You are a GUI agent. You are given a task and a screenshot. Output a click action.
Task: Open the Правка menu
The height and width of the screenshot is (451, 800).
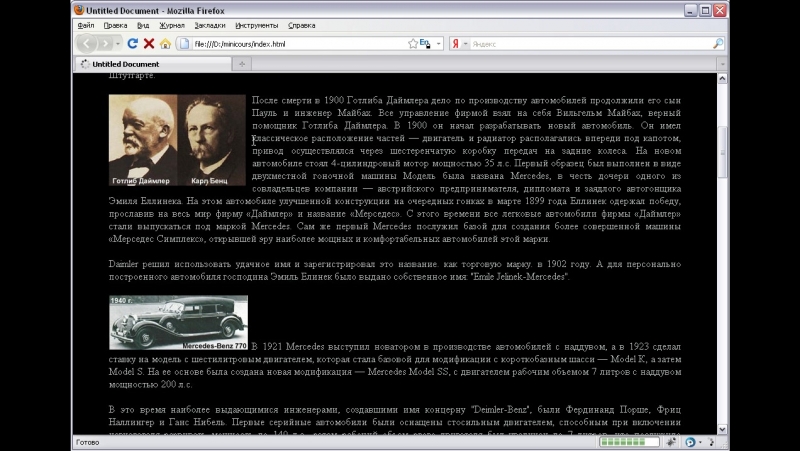point(115,25)
